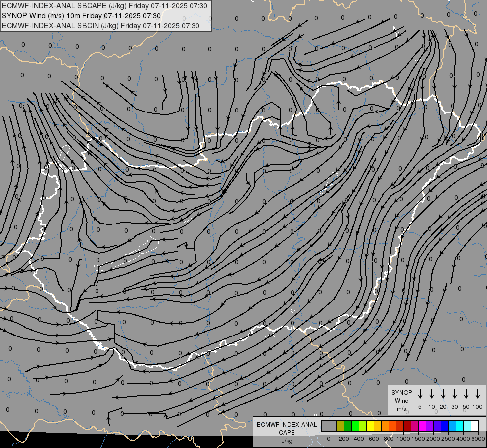This screenshot has width=487, height=448.
Task: Click the wind arrow above the 20 m/s label
Action: click(x=443, y=394)
